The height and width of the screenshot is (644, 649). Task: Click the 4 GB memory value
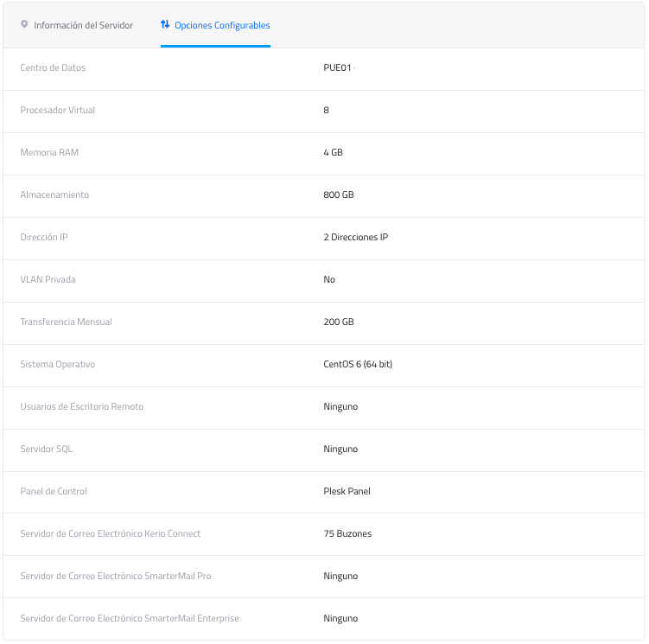[333, 152]
